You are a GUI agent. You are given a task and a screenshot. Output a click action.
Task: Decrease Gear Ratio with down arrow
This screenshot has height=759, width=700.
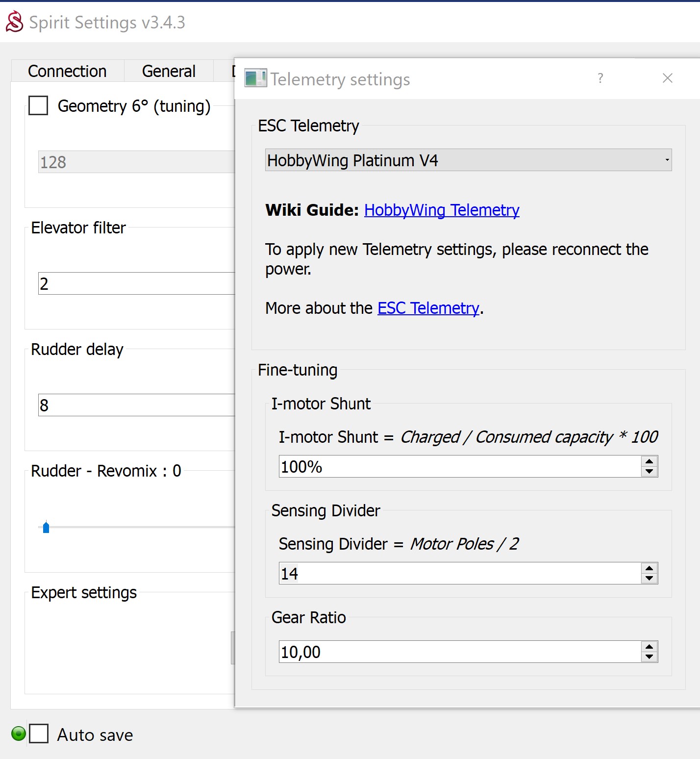point(649,657)
